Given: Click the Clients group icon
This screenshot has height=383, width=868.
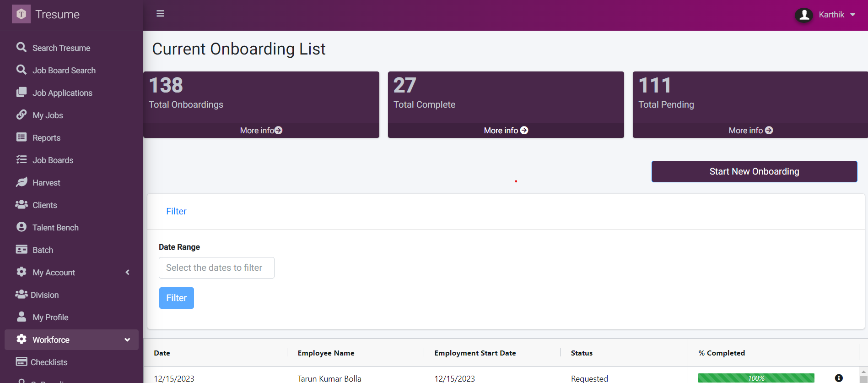Looking at the screenshot, I should (x=22, y=204).
